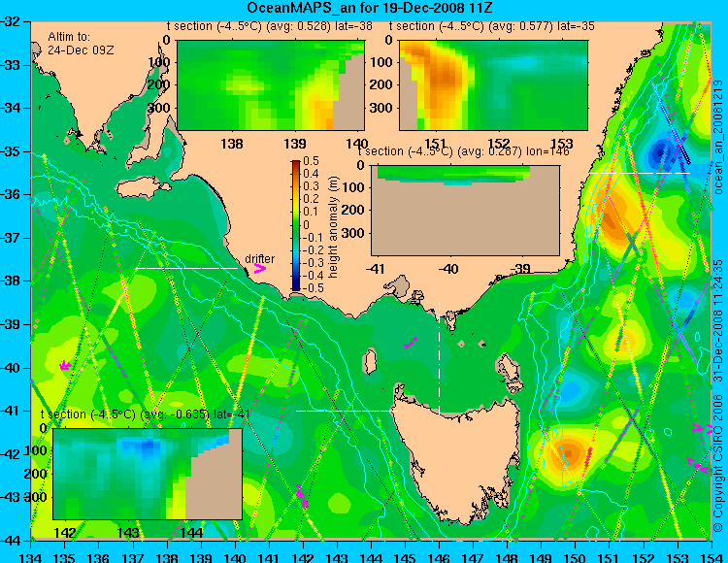
Task: Click the 'Altim to: 24-Dec 09Z' label
Action: pyautogui.click(x=81, y=43)
